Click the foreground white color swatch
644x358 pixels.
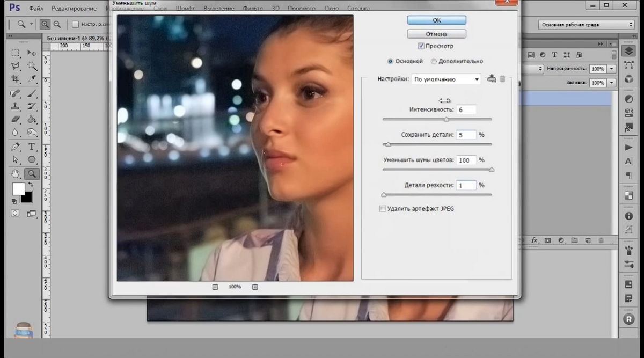point(19,189)
